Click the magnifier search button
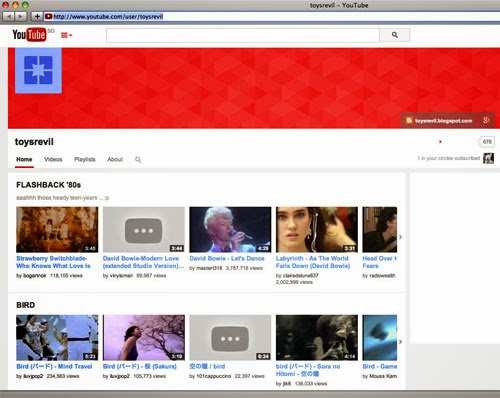Viewport: 500px width, 398px height. point(395,35)
